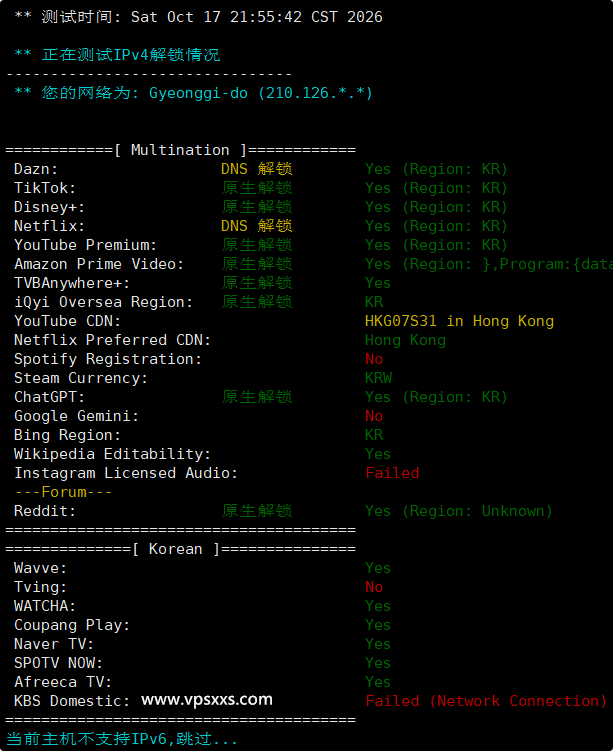Click the 'Multination' section header
The width and height of the screenshot is (613, 751).
(180, 150)
